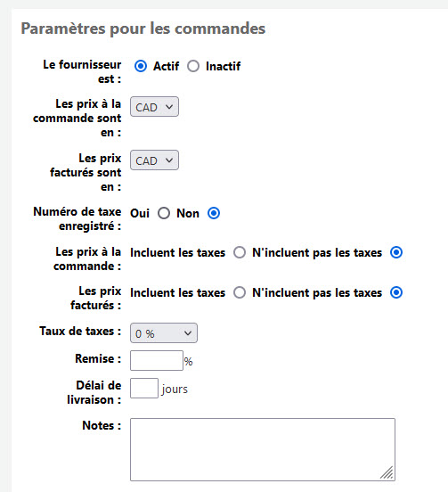This screenshot has width=448, height=492.
Task: Open the 'Les prix à la commande' currency dropdown
Action: (154, 107)
